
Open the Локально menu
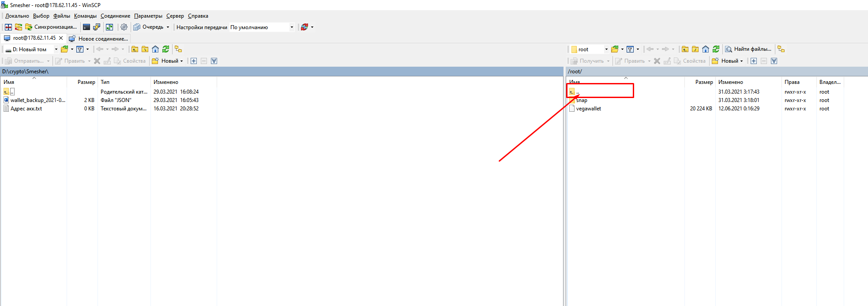tap(17, 16)
